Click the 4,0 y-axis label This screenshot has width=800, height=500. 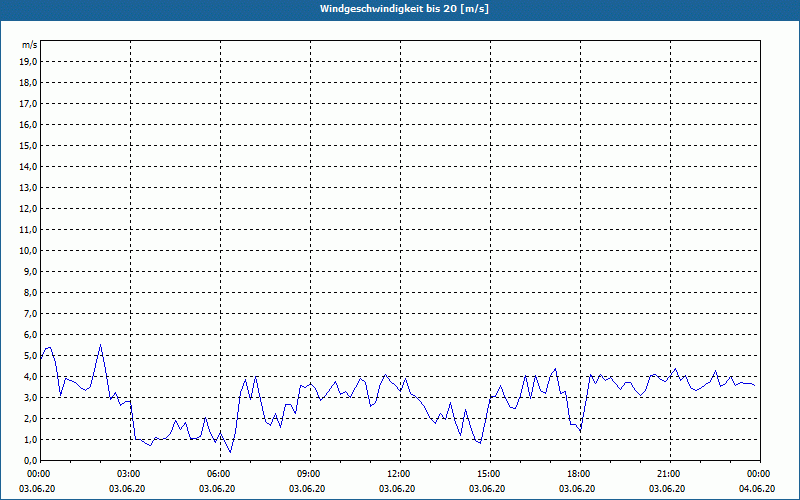point(30,377)
